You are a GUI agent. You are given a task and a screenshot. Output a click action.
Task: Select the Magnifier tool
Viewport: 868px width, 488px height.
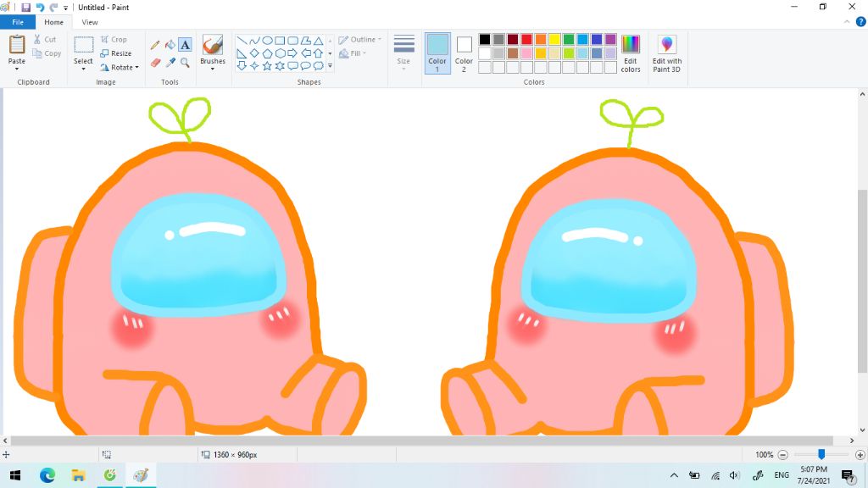pyautogui.click(x=186, y=63)
